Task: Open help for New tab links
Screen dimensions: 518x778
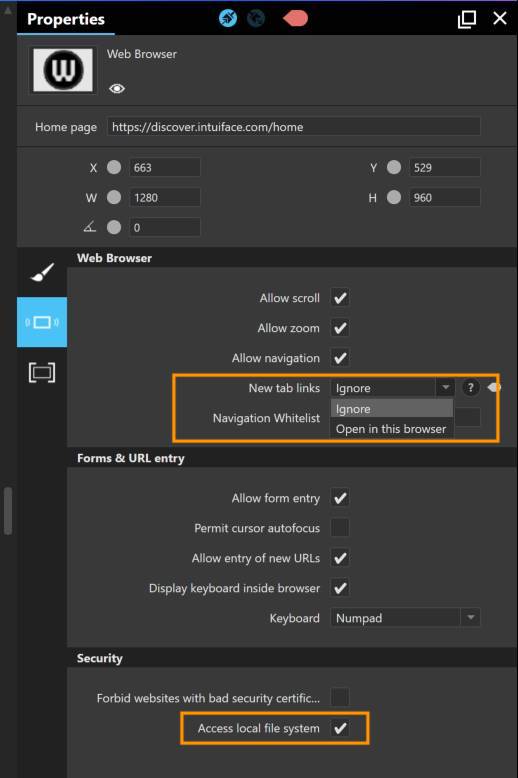Action: [x=471, y=388]
